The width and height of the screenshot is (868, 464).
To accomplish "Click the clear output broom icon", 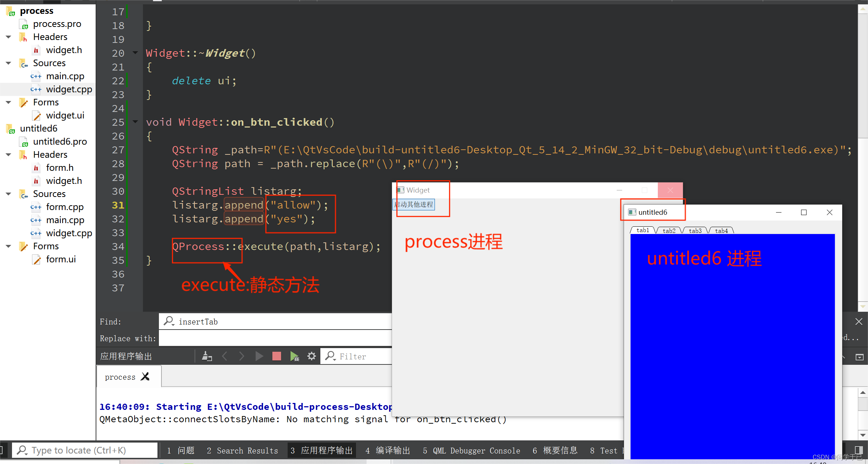I will point(207,356).
